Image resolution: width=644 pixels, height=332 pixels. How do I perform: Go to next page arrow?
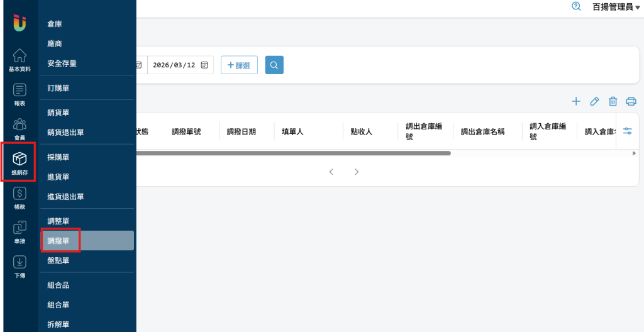click(357, 172)
